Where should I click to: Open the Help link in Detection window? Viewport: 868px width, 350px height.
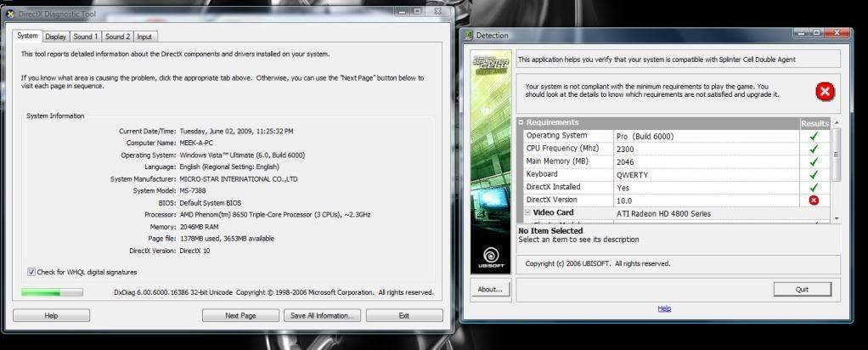point(663,308)
